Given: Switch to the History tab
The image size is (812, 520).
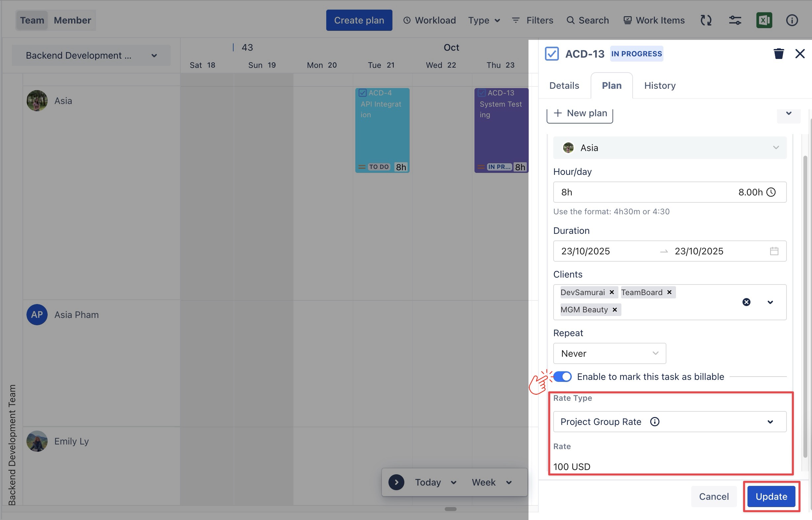Looking at the screenshot, I should pos(659,86).
